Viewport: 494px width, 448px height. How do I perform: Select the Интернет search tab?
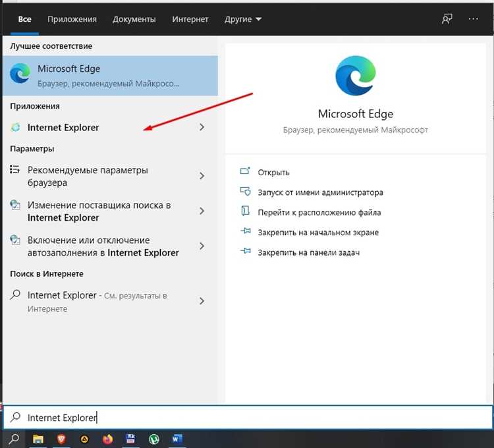(190, 19)
